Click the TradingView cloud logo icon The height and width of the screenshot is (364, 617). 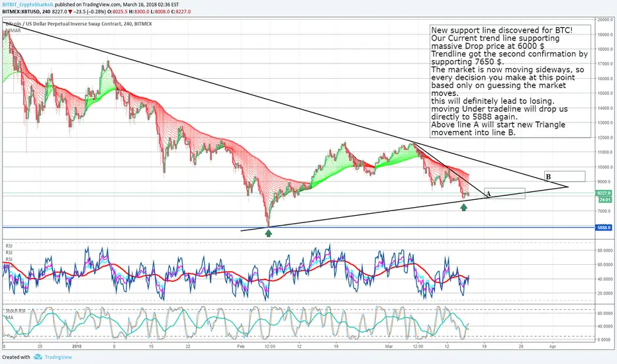pos(38,357)
